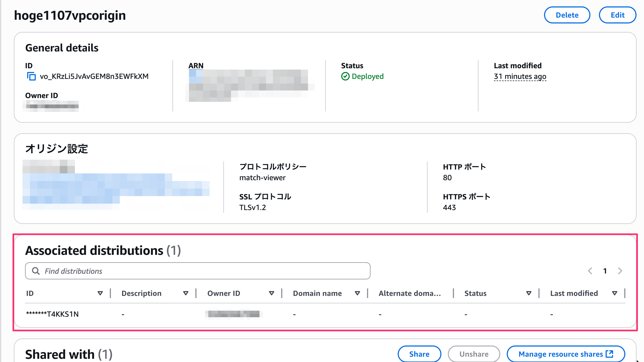644x362 pixels.
Task: Click the Delete button
Action: 567,15
